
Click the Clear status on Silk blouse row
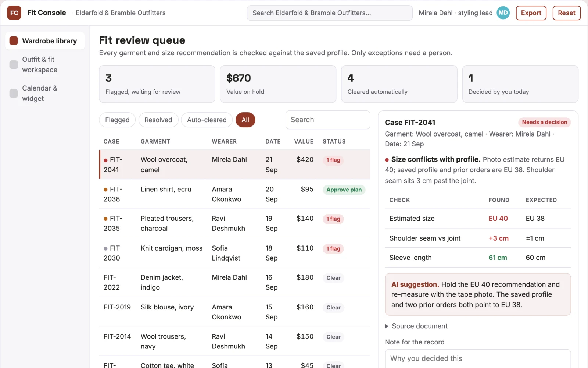pos(333,308)
